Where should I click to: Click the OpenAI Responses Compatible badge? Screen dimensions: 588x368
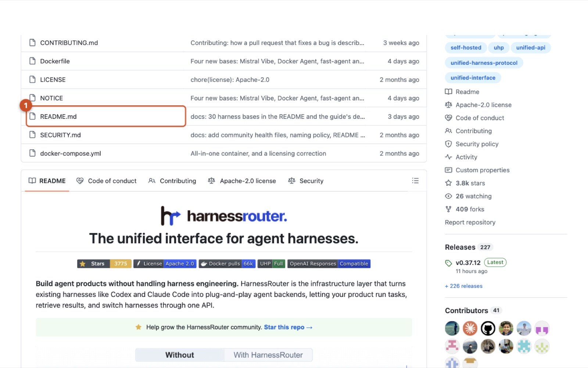tap(329, 263)
